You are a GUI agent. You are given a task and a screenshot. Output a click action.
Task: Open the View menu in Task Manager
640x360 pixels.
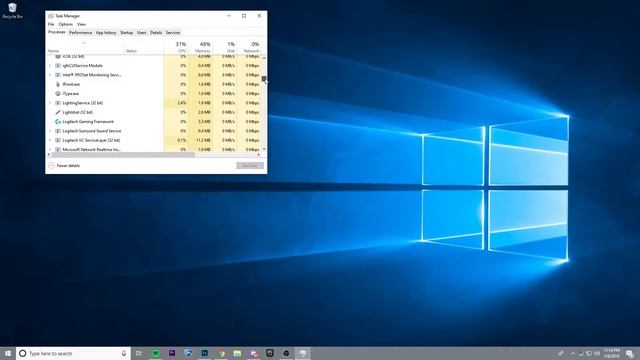coord(81,24)
